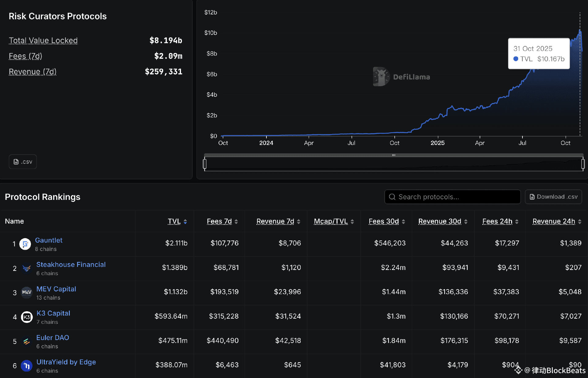Focus the Search protocols input field
Image resolution: width=588 pixels, height=378 pixels.
point(456,197)
